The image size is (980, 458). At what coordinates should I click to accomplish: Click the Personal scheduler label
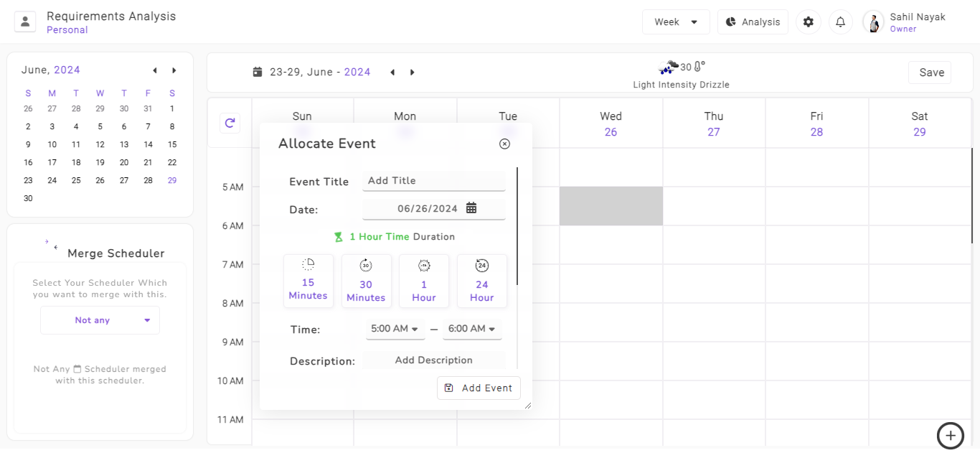point(67,30)
